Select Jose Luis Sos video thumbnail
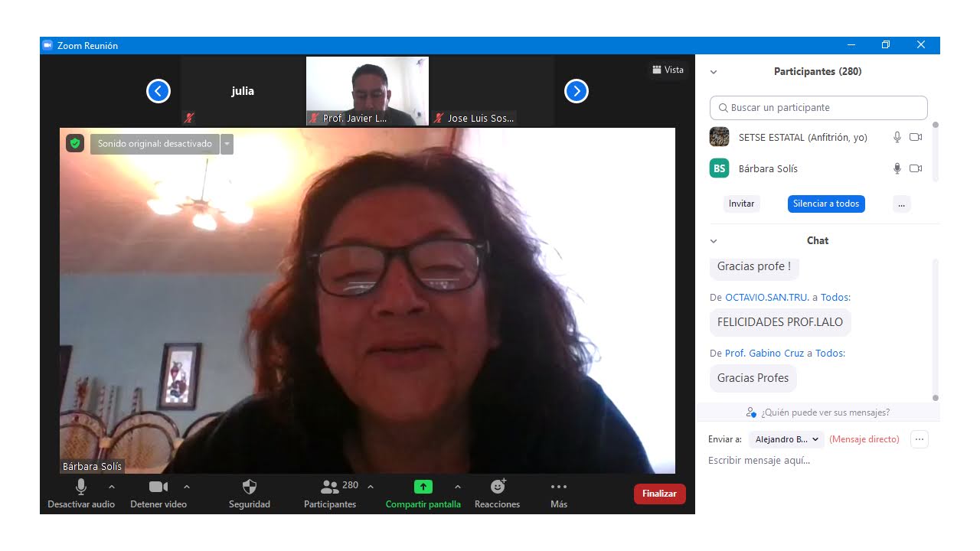Viewport: 980px width, 551px height. click(x=492, y=91)
